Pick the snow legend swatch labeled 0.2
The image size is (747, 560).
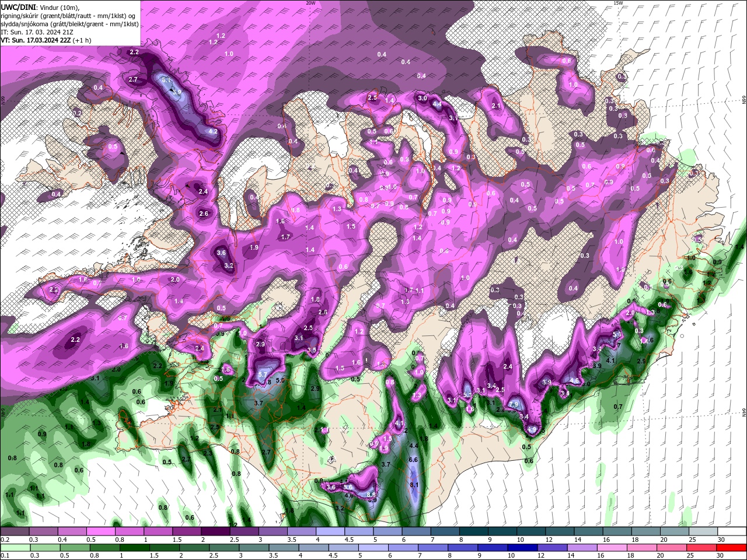tap(15, 531)
